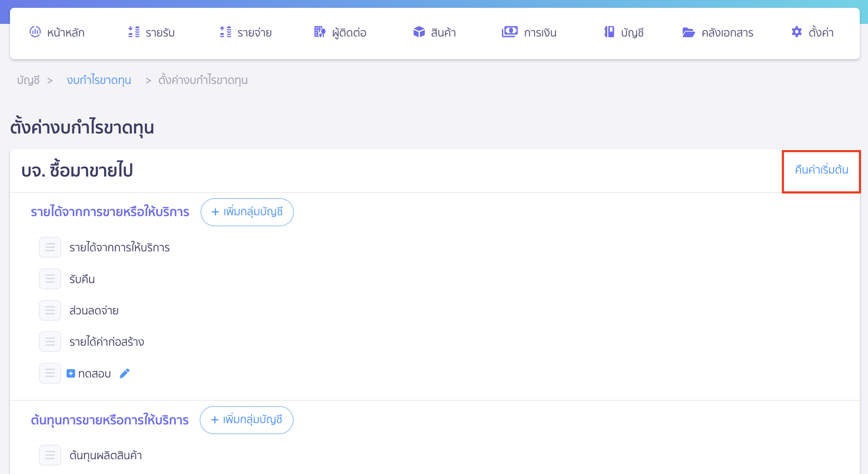
Task: Click the รายจ่าย expense list icon
Action: pyautogui.click(x=225, y=32)
